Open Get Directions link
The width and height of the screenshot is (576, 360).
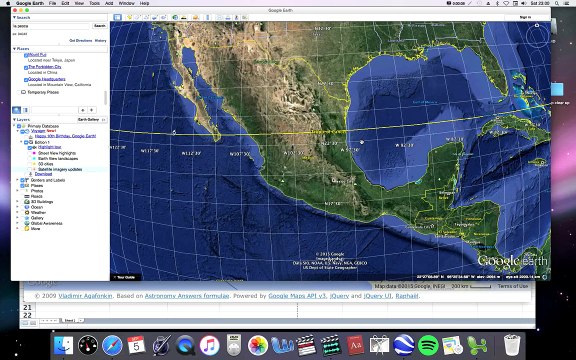80,40
